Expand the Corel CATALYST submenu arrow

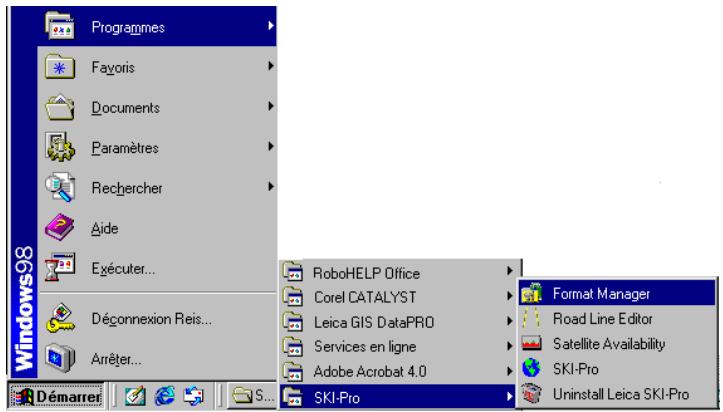pyautogui.click(x=510, y=296)
